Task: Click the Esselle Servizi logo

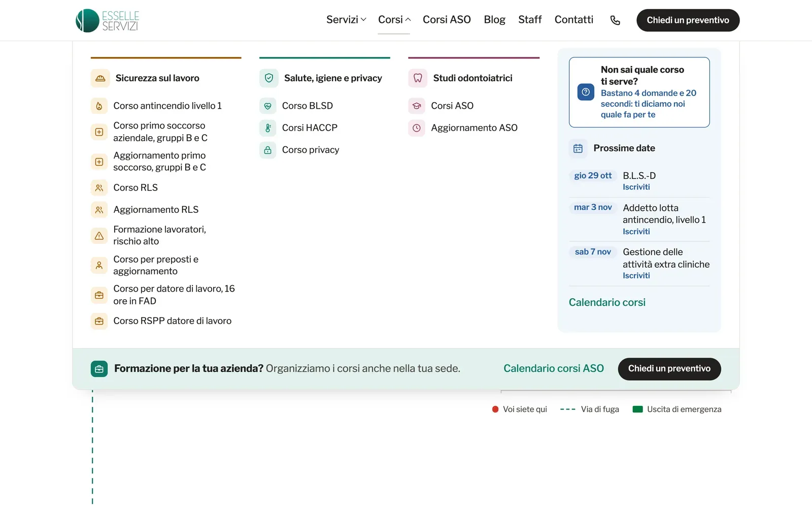Action: point(107,20)
